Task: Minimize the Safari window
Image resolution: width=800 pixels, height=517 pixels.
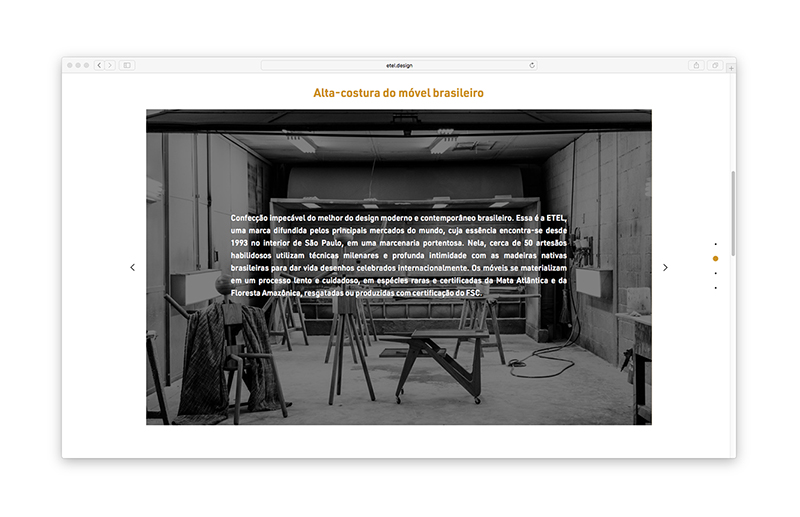Action: [78, 65]
